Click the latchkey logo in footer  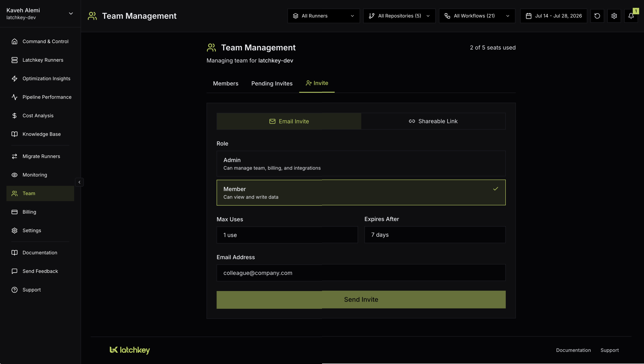click(130, 350)
